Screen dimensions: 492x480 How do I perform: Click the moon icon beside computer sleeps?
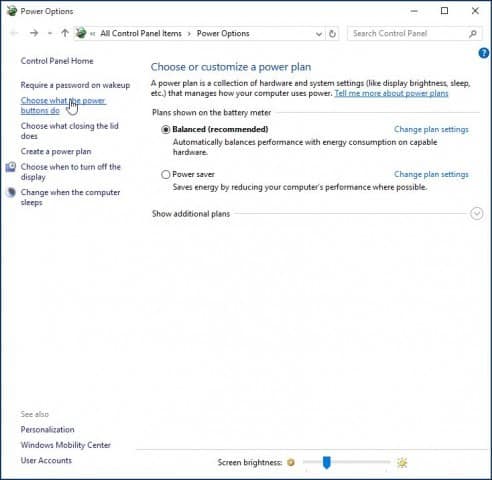[x=11, y=192]
